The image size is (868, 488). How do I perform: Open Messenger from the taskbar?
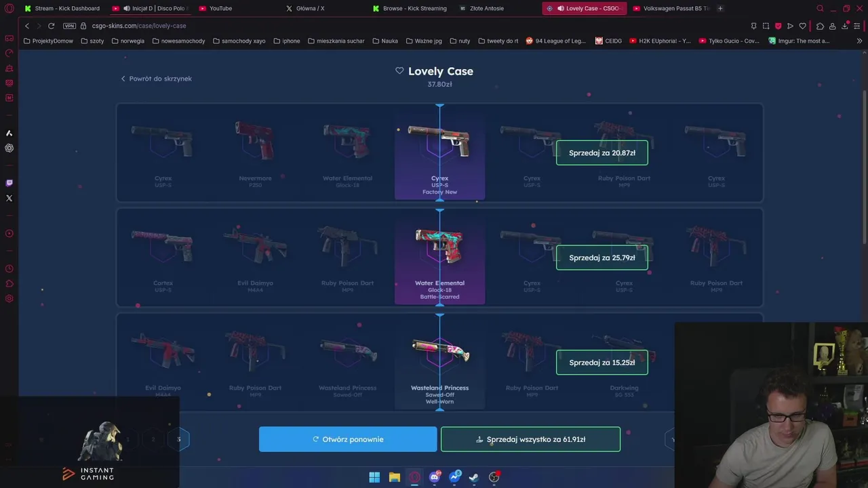[x=454, y=477]
